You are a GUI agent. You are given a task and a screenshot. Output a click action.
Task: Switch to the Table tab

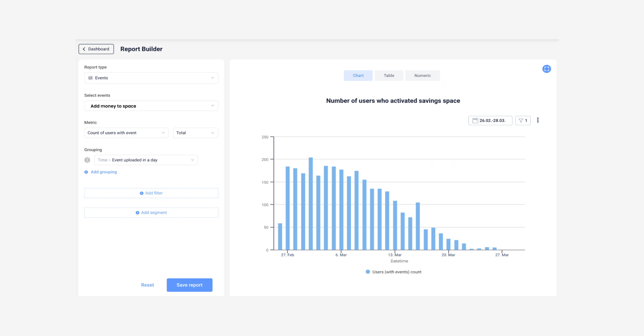389,76
